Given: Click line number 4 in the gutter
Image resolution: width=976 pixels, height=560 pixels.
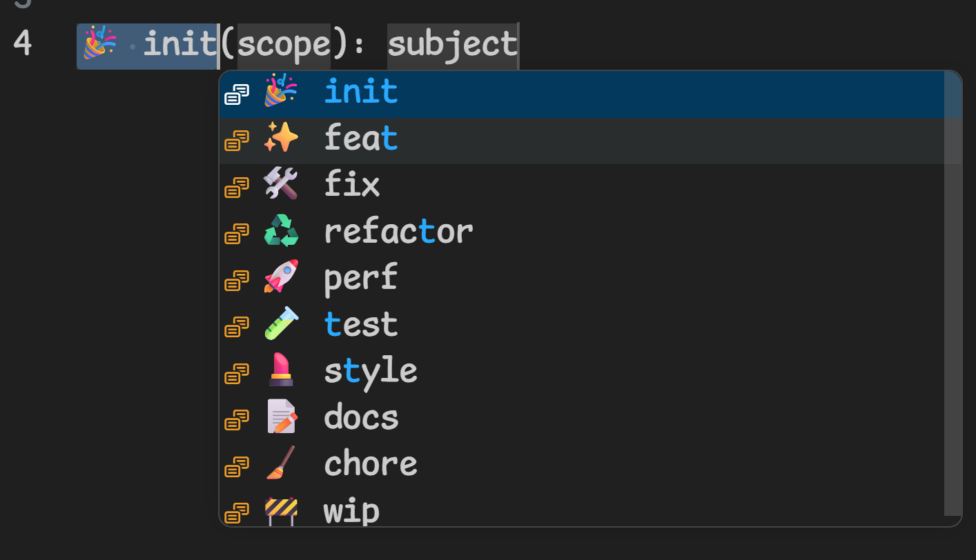Looking at the screenshot, I should coord(22,44).
